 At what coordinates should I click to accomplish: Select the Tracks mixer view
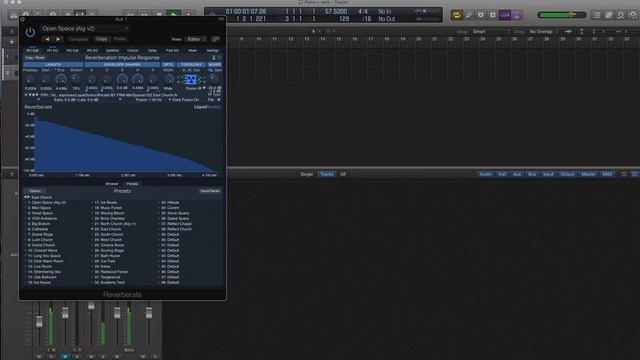point(327,174)
